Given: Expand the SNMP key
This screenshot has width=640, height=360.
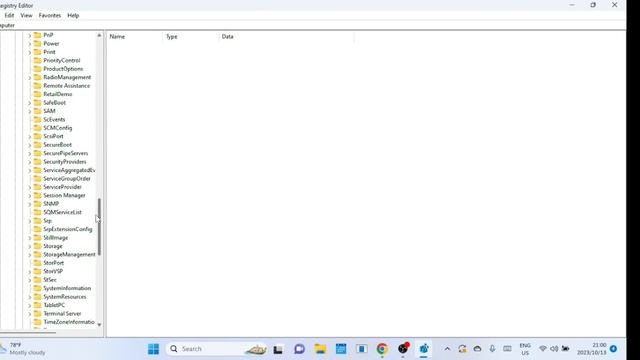Looking at the screenshot, I should (x=29, y=204).
